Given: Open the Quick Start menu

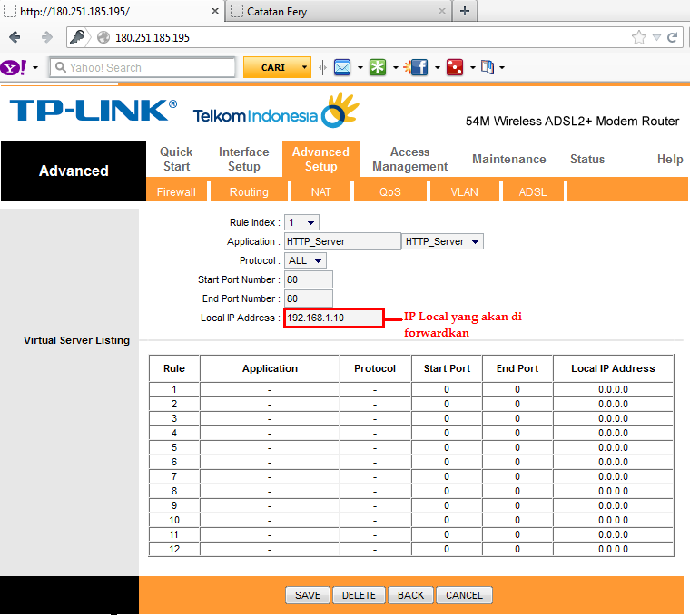Looking at the screenshot, I should click(x=176, y=159).
